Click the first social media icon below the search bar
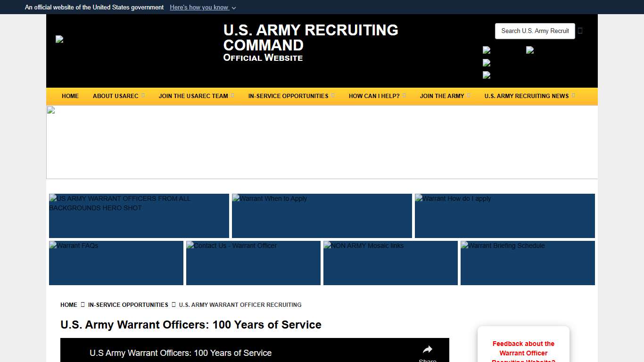 (487, 50)
